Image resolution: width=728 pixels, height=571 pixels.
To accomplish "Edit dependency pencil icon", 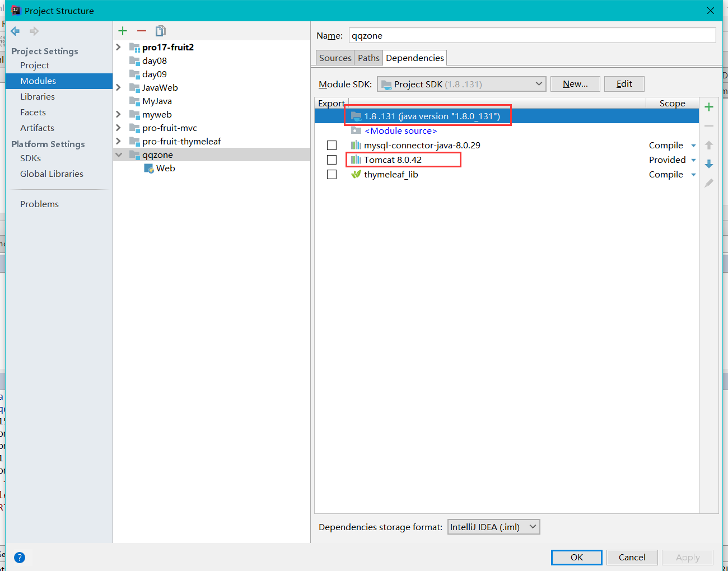I will pos(709,183).
